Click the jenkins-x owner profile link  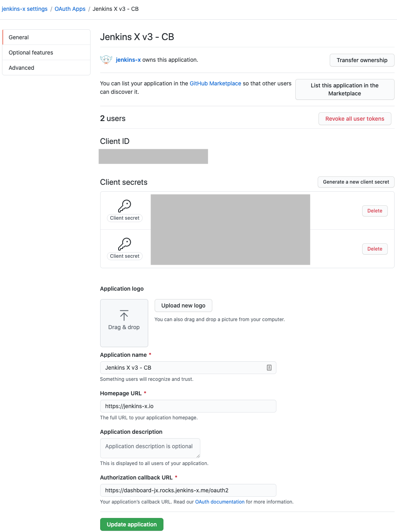128,59
